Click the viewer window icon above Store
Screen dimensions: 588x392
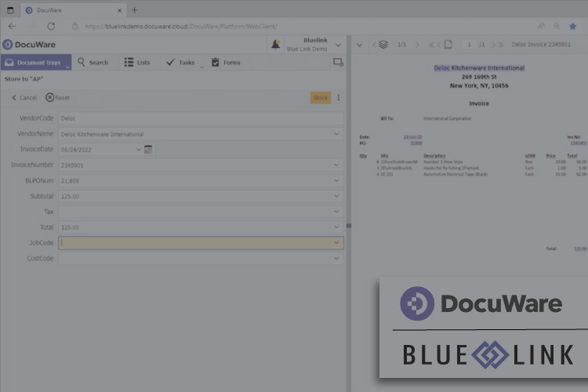click(x=338, y=63)
